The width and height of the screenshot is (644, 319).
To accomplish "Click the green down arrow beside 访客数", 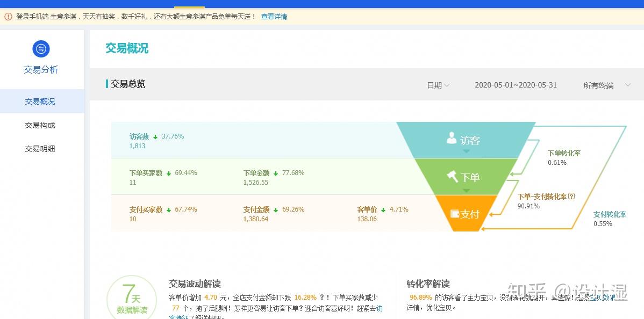I will tap(155, 137).
